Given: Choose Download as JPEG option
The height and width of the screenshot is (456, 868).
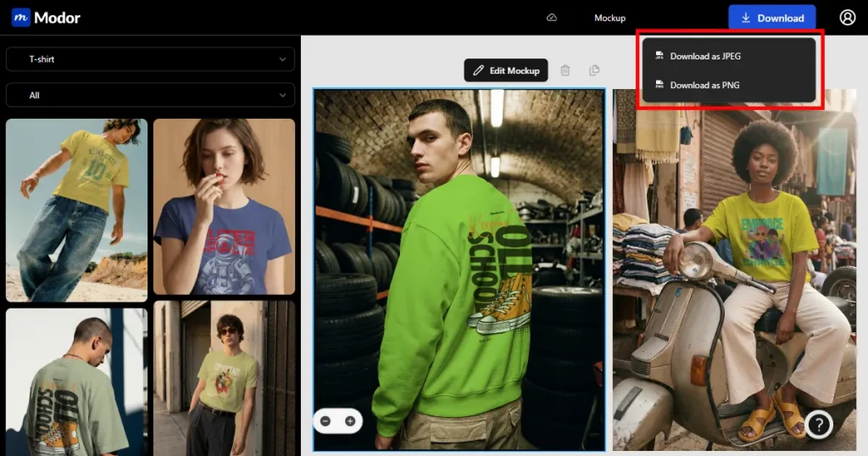Looking at the screenshot, I should click(705, 57).
